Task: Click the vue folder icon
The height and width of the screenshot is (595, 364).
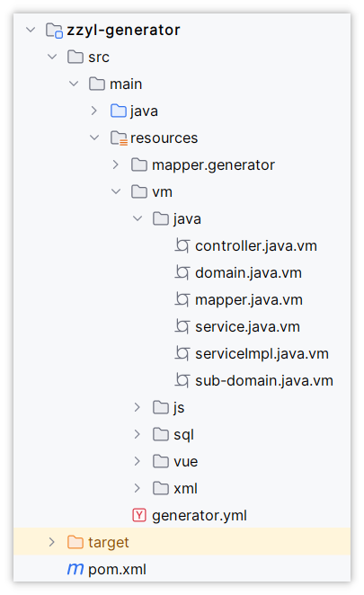Action: [x=161, y=461]
